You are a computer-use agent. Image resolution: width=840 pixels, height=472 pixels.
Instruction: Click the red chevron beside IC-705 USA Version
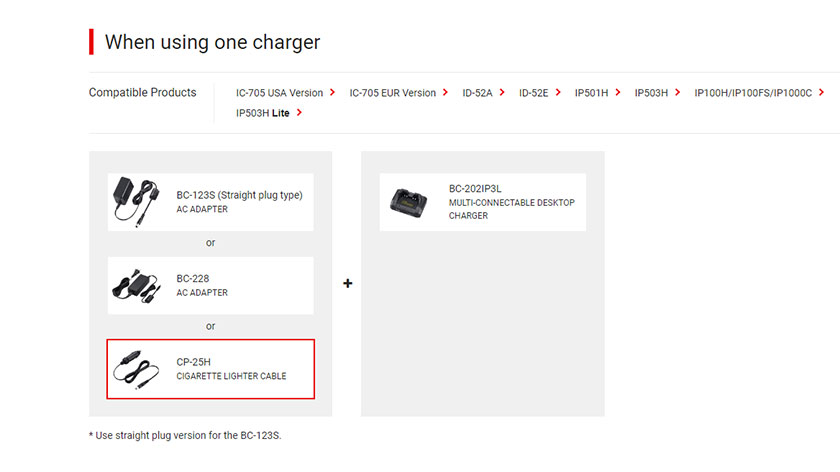coord(332,92)
